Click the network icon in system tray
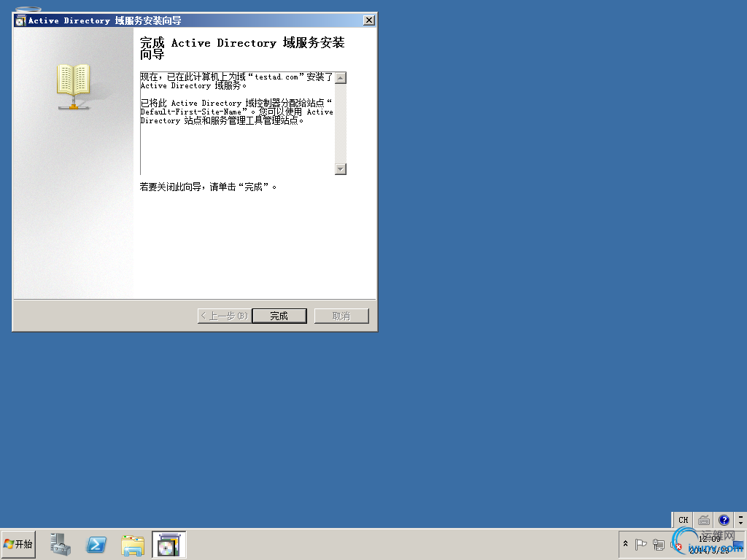Viewport: 747px width, 560px height. coord(659,544)
